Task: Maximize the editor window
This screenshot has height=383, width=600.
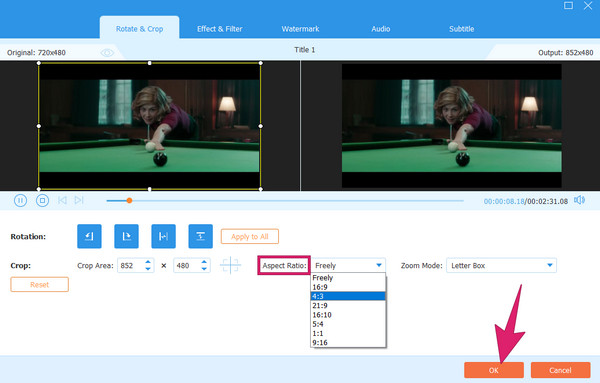Action: click(x=568, y=5)
